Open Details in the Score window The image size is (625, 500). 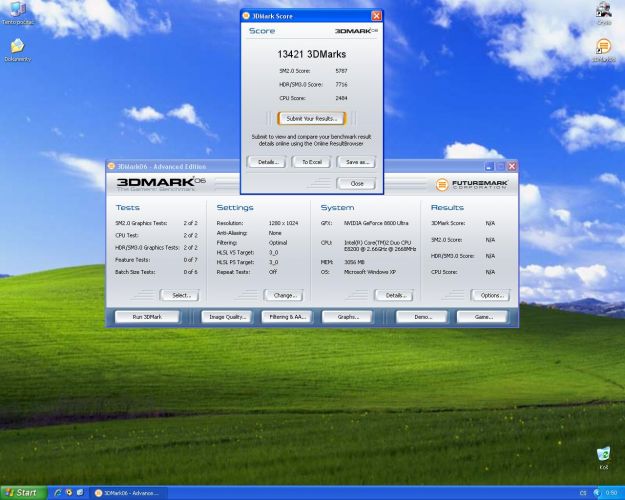point(267,162)
